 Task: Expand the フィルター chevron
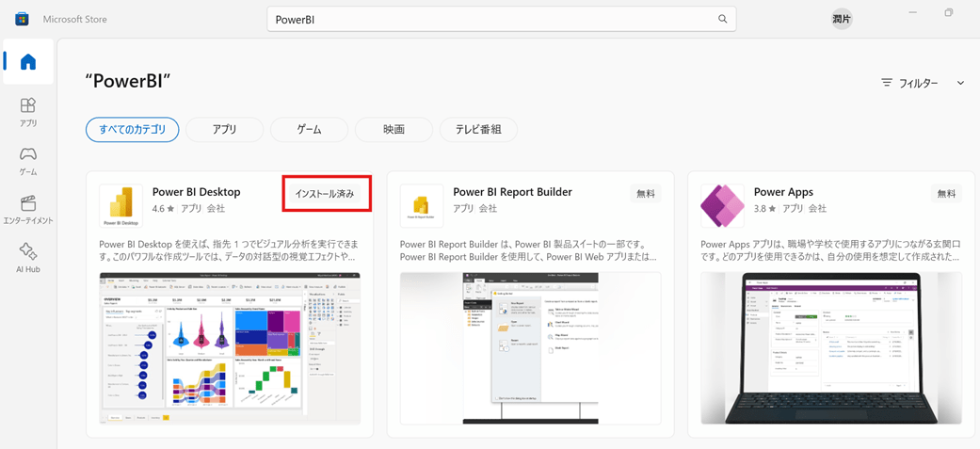click(x=960, y=83)
